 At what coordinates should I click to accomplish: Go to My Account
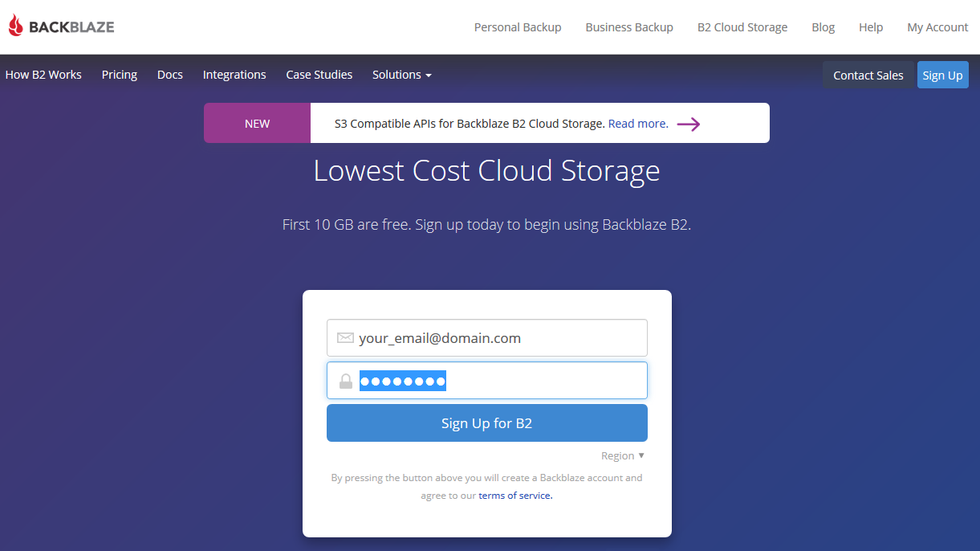pyautogui.click(x=937, y=27)
